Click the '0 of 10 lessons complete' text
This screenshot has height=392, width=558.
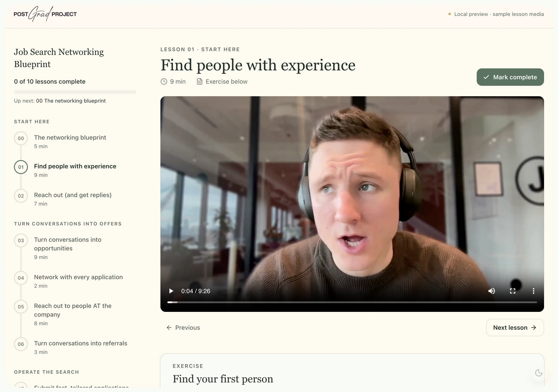click(x=50, y=81)
